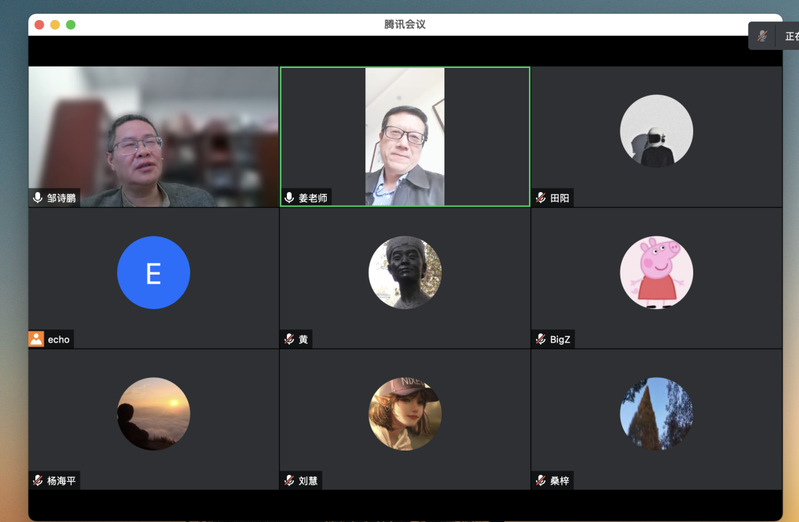Image resolution: width=799 pixels, height=522 pixels.
Task: Click sunset avatar of 杨海平
Action: pos(153,414)
